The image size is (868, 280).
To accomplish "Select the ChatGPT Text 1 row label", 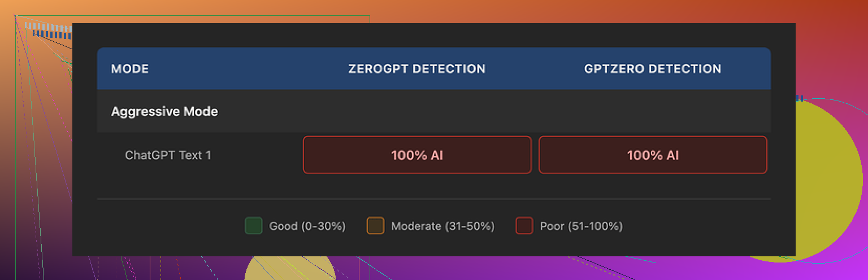I will (168, 155).
